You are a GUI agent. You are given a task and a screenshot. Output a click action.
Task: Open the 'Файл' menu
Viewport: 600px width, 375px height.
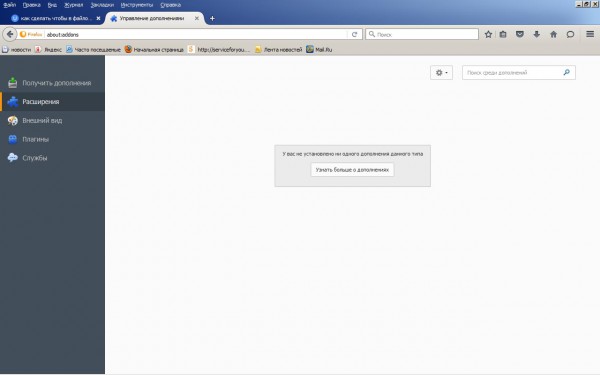[x=10, y=5]
